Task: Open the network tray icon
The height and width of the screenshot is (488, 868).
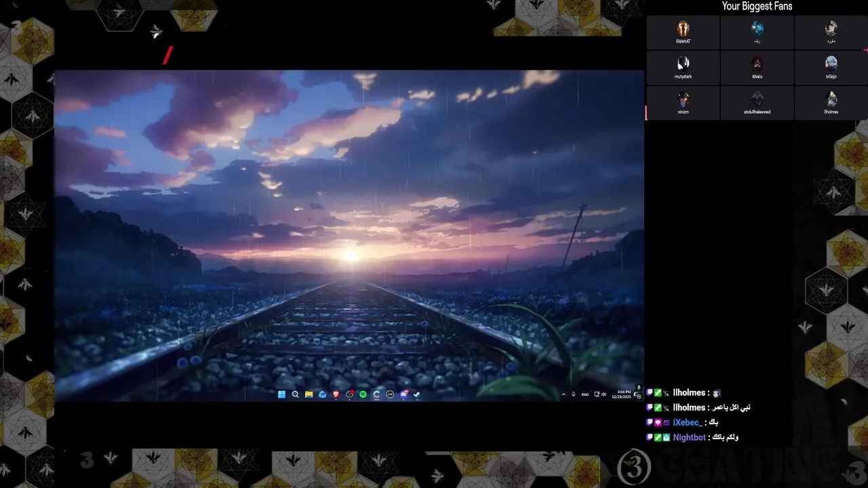Action: pos(597,394)
